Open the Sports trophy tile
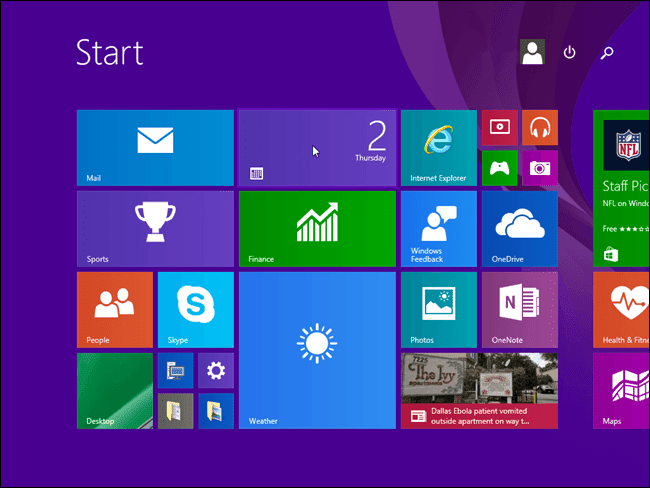Screen dimensions: 650x488 coord(155,228)
